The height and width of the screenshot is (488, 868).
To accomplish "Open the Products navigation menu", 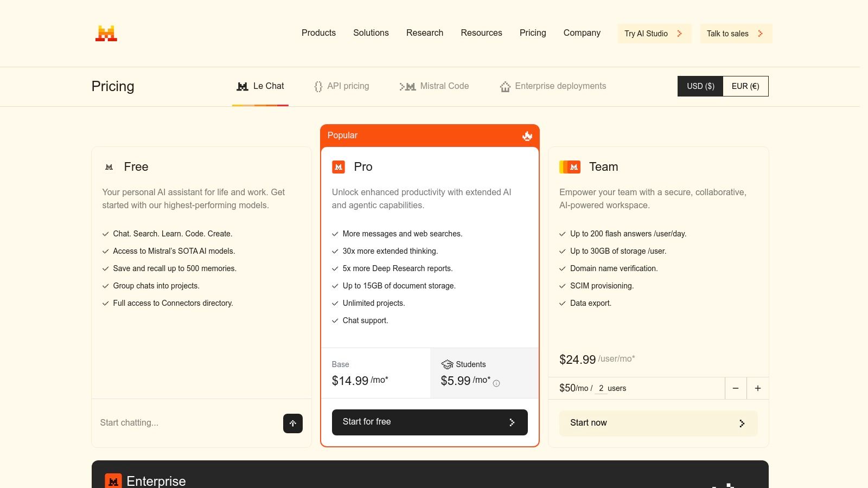I will coord(318,33).
